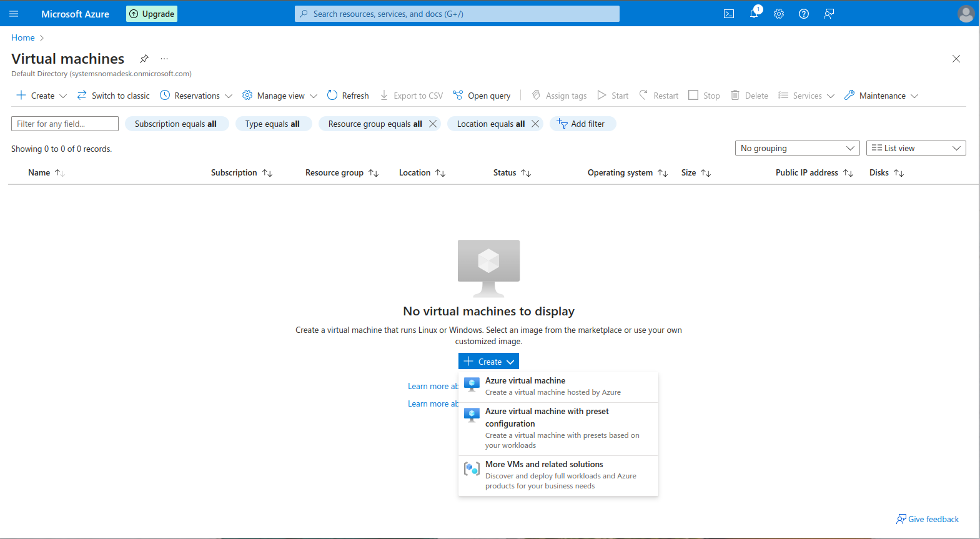Click Switch to classic
This screenshot has width=980, height=539.
(x=113, y=96)
